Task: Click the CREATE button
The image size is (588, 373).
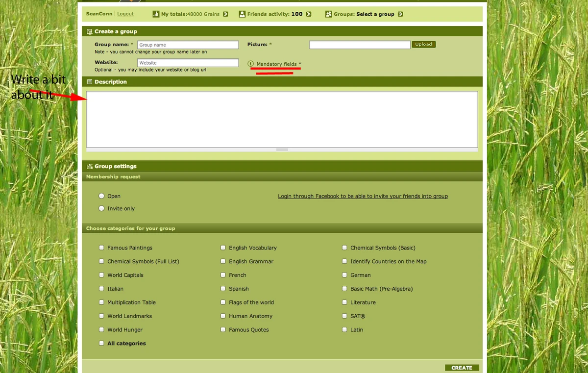Action: pyautogui.click(x=461, y=367)
